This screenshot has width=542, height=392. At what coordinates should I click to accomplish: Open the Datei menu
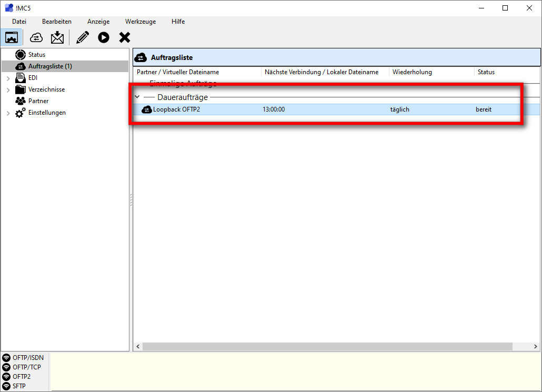click(19, 22)
